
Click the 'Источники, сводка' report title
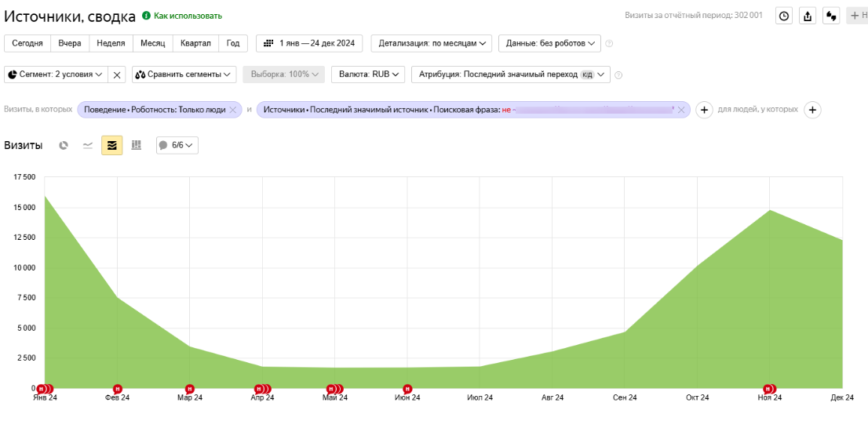[x=70, y=16]
